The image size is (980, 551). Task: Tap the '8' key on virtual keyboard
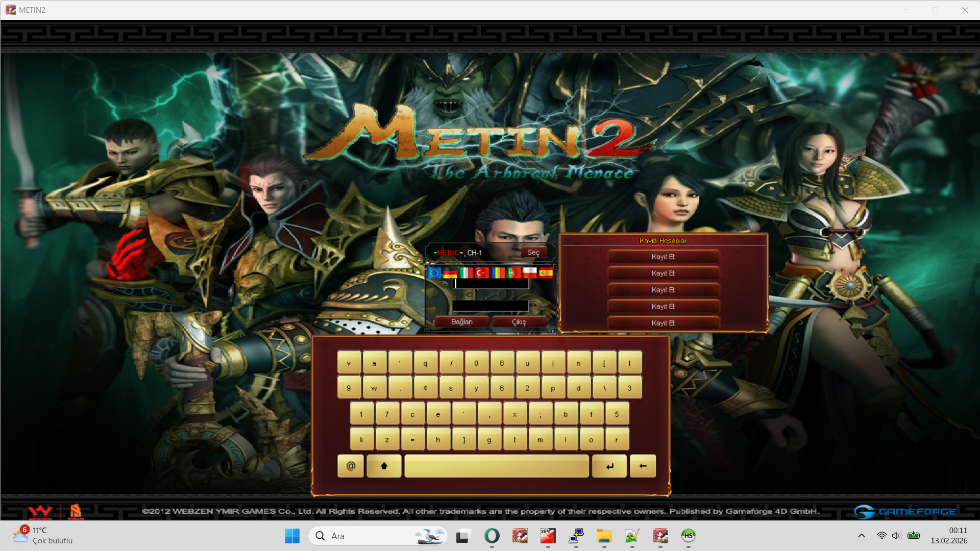pos(502,363)
